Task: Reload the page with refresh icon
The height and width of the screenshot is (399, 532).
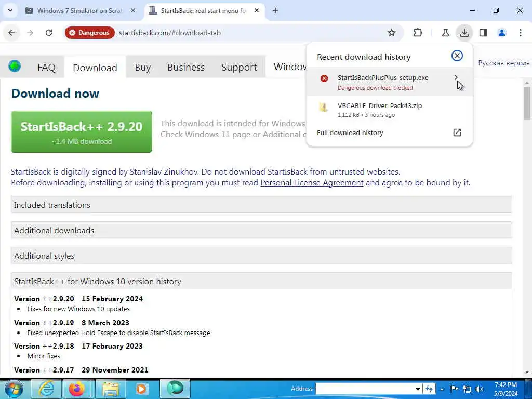Action: point(49,33)
